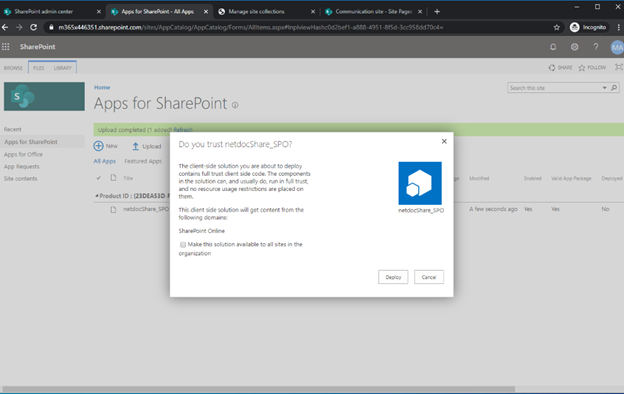This screenshot has height=394, width=624.
Task: Sort by the Enabled column header
Action: click(532, 178)
